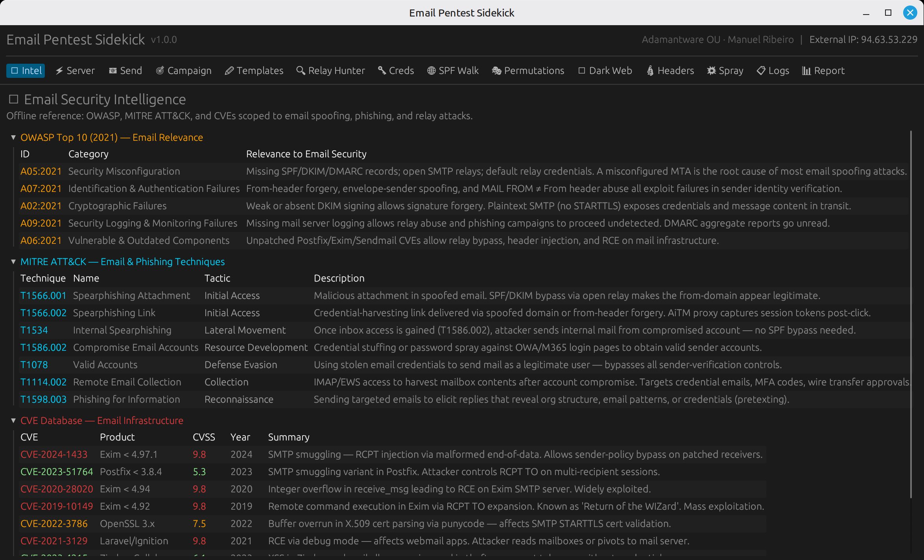Select CVE-2020-28020 row
This screenshot has width=924, height=560.
point(393,489)
